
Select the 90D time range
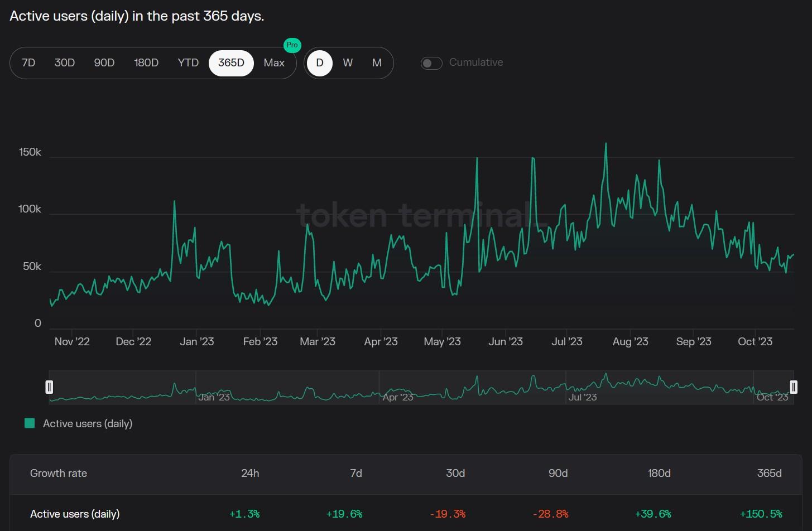[104, 62]
